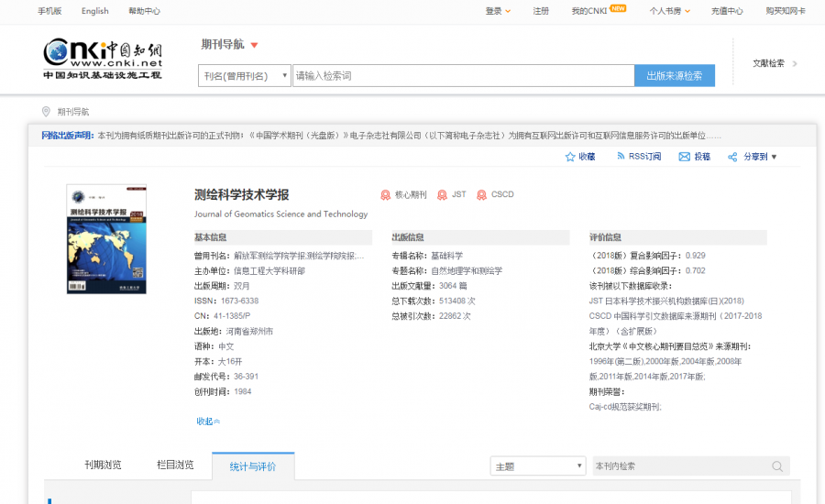The height and width of the screenshot is (504, 825).
Task: Click the location pin icon beside 期刊导航
Action: 46,112
